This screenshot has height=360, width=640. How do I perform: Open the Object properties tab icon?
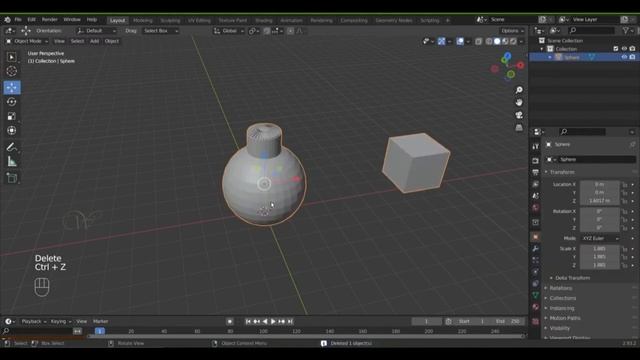click(x=536, y=237)
